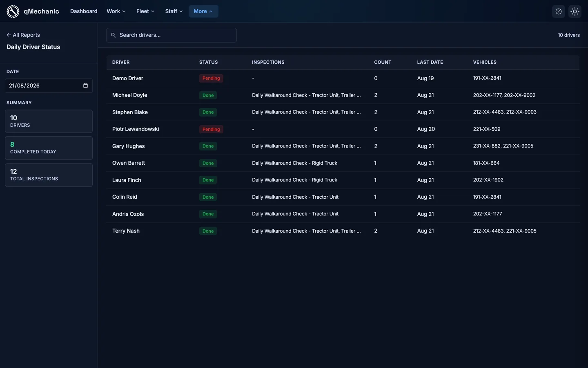This screenshot has height=368, width=588.
Task: Click Owen Barrett driver name
Action: (129, 163)
